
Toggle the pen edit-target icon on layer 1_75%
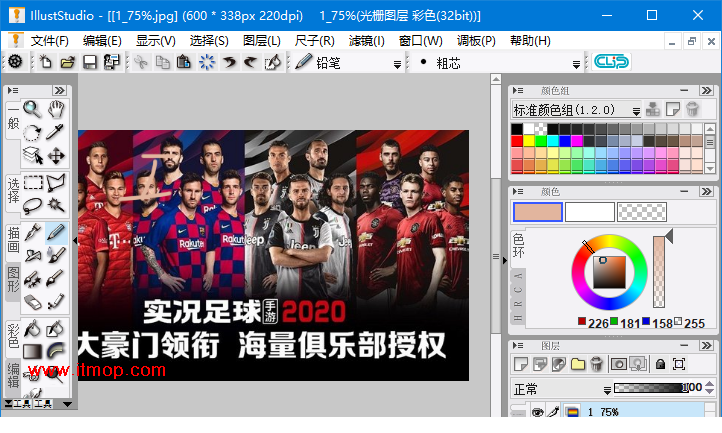point(553,412)
